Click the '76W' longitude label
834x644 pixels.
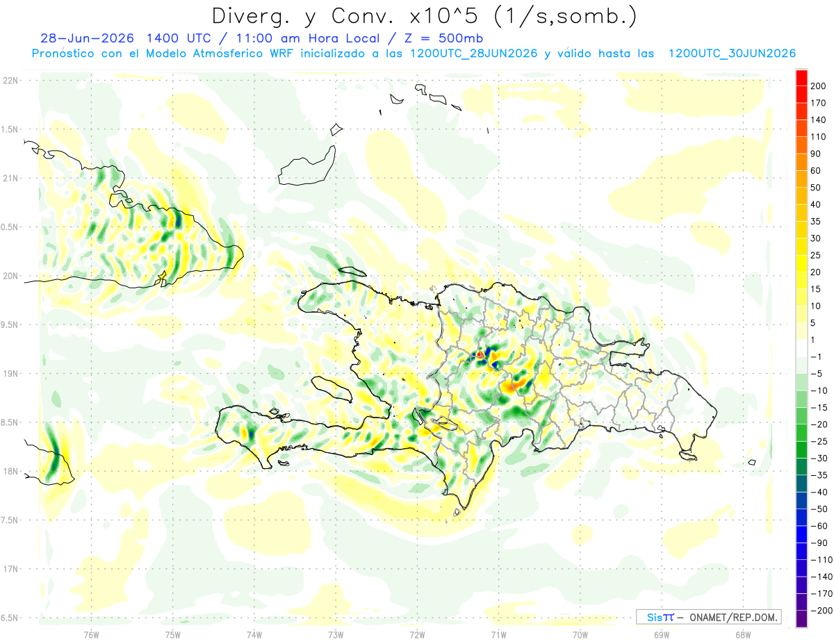coord(91,636)
